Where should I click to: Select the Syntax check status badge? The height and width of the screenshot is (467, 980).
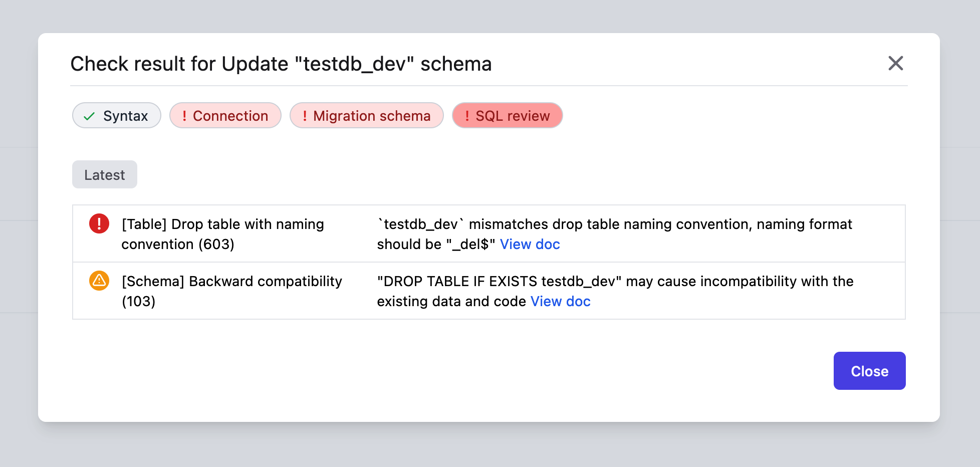tap(116, 116)
